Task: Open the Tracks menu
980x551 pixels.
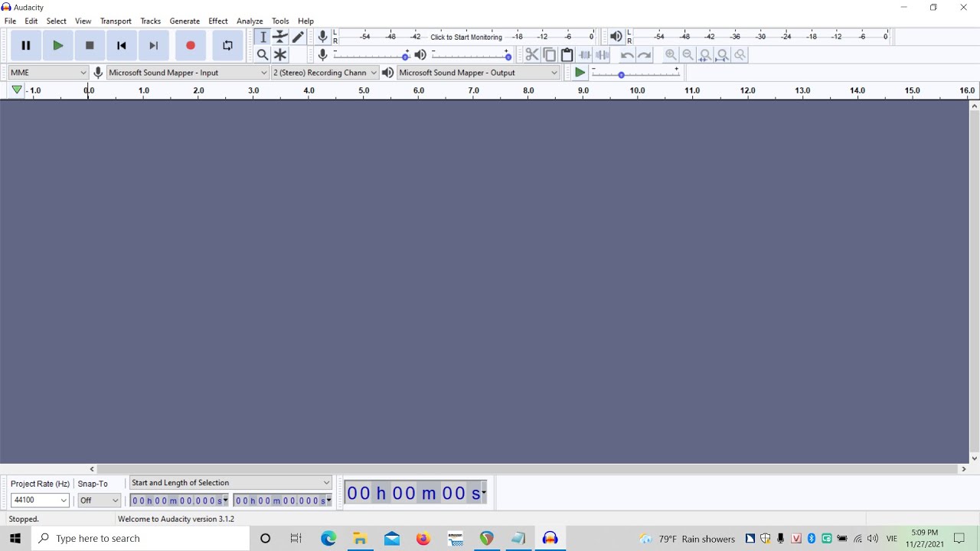Action: [151, 21]
